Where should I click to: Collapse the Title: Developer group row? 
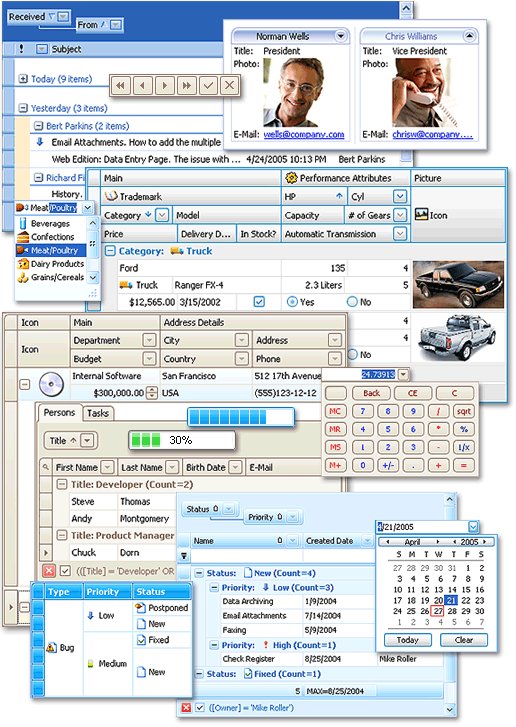tap(61, 485)
